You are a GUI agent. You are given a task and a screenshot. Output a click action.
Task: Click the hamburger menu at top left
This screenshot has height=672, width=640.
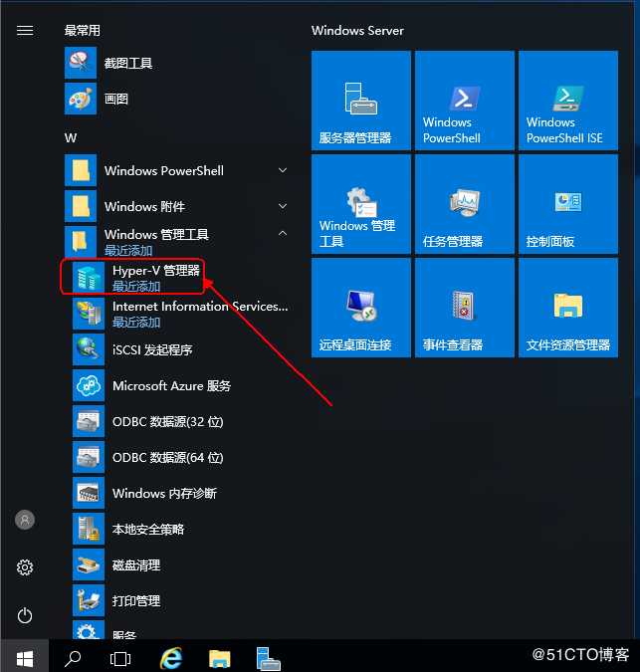(x=25, y=31)
